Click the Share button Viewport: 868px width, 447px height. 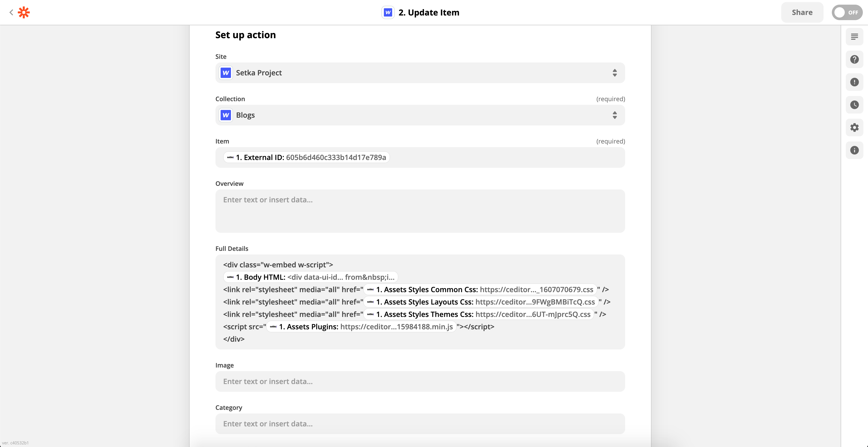point(802,12)
